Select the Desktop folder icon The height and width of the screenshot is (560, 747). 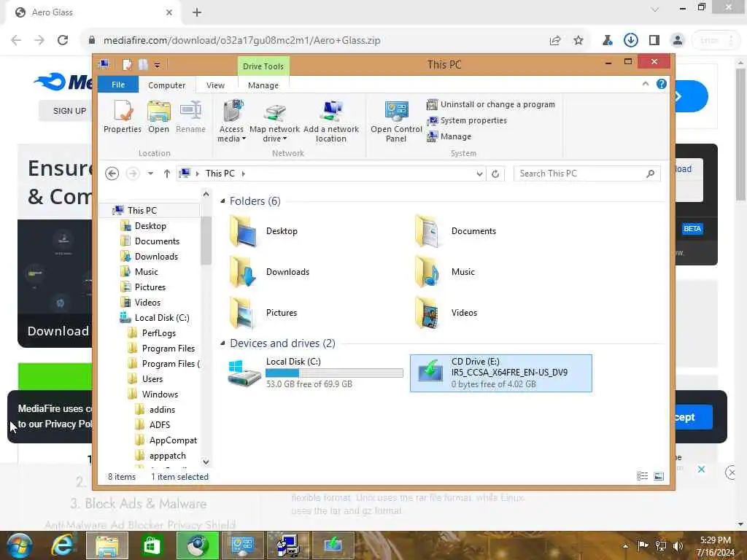click(x=243, y=231)
